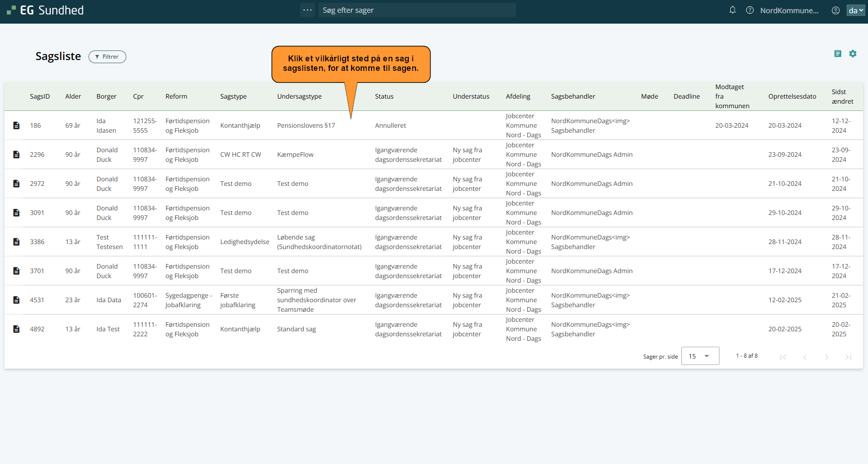Open the document icon for case 3091
The image size is (868, 464).
click(16, 213)
